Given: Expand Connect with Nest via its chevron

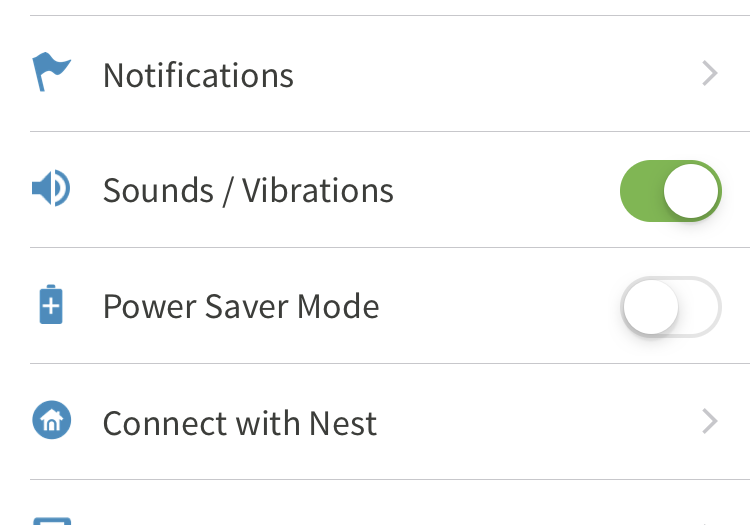Looking at the screenshot, I should click(x=710, y=422).
